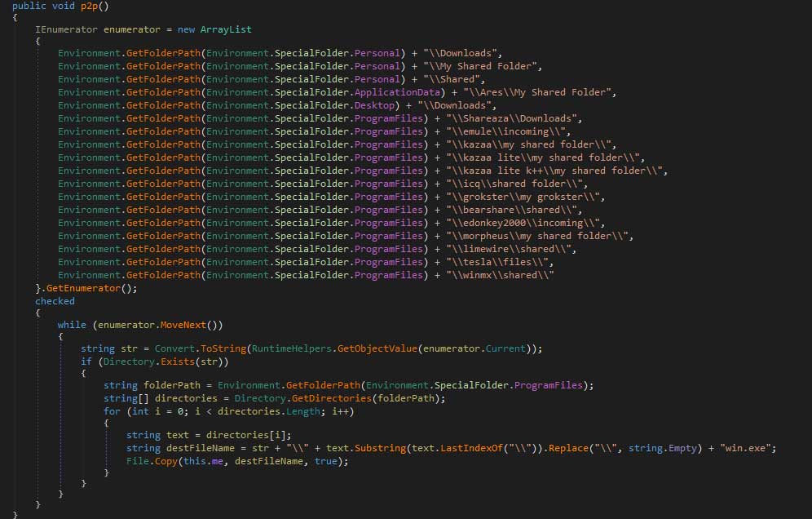Click the MoveNext call in the while loop
This screenshot has height=519, width=812.
(x=183, y=325)
